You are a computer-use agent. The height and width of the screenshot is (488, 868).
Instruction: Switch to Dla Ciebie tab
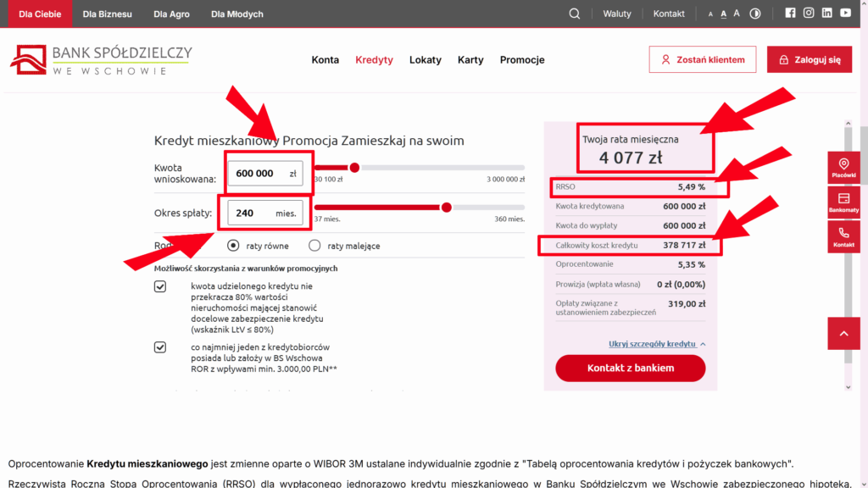point(40,14)
